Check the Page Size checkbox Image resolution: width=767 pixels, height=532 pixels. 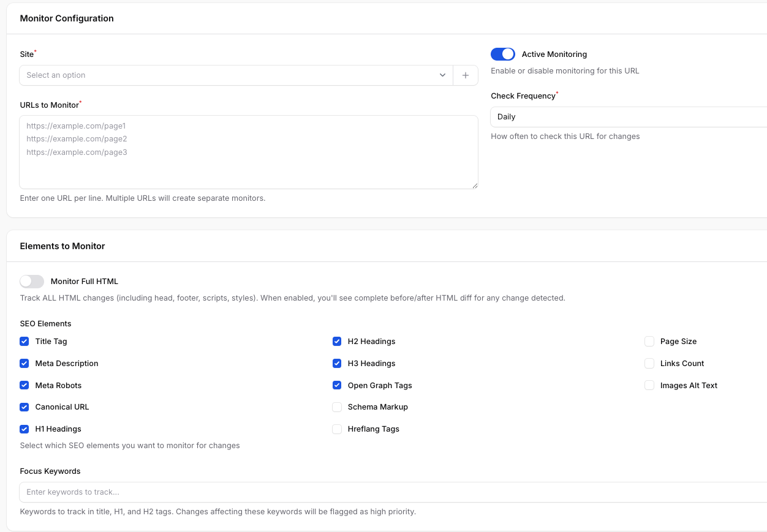point(649,342)
